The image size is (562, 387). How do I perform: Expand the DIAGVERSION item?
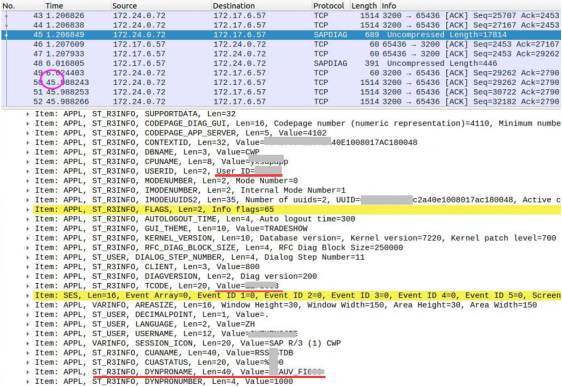(28, 276)
